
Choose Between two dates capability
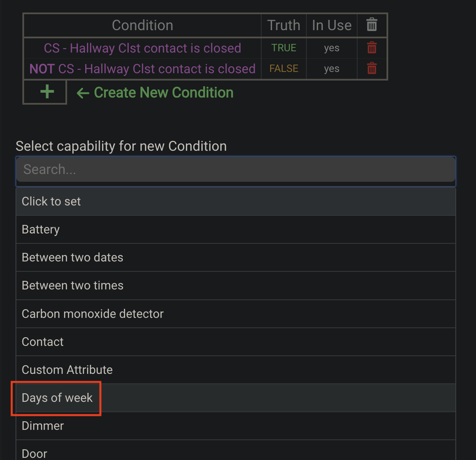point(236,257)
